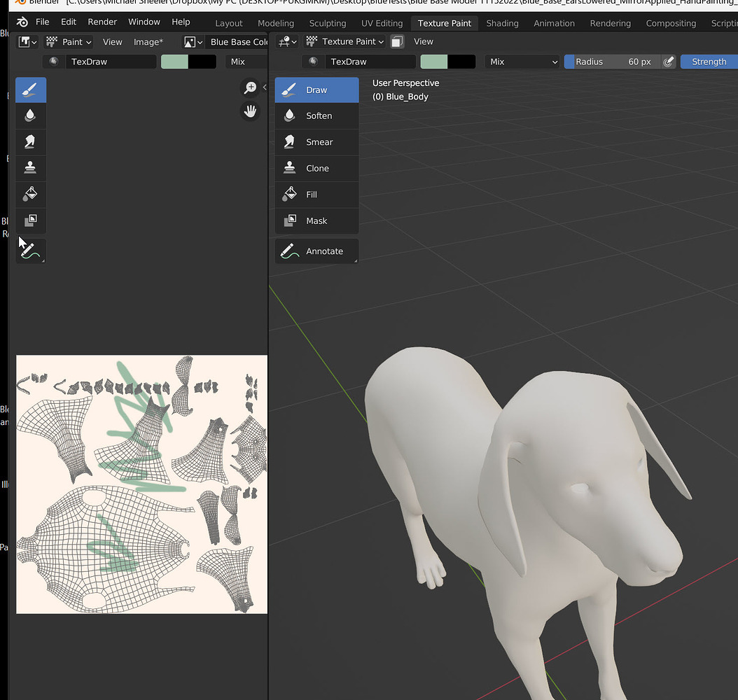This screenshot has height=700, width=738.
Task: Click the Texture Paint workspace tab
Action: click(x=445, y=23)
